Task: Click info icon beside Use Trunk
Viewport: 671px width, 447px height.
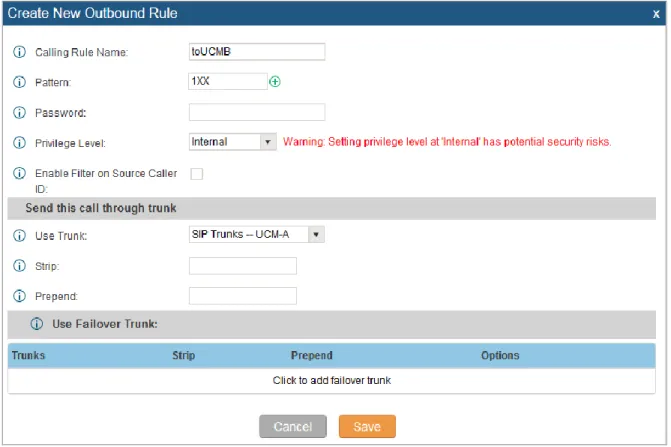Action: [19, 235]
